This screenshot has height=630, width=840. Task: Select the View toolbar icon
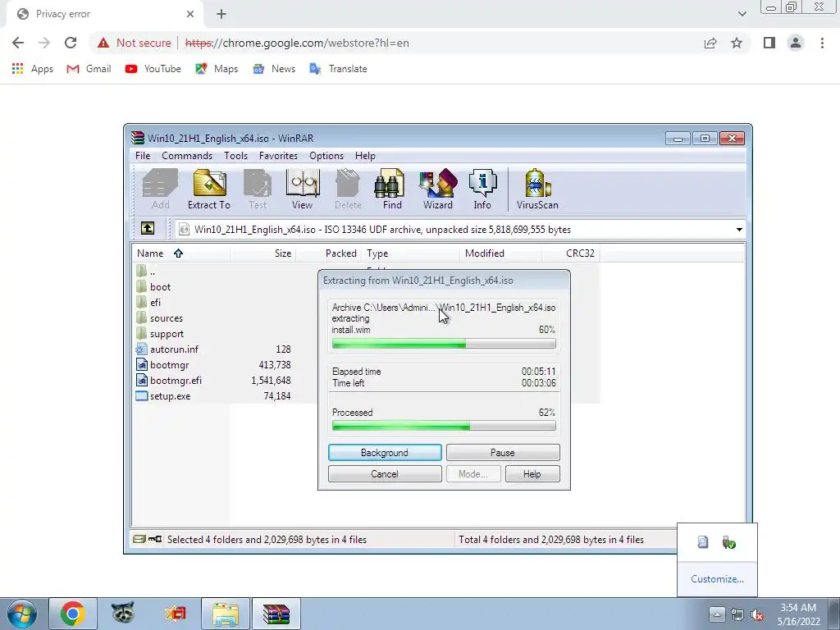(x=303, y=189)
